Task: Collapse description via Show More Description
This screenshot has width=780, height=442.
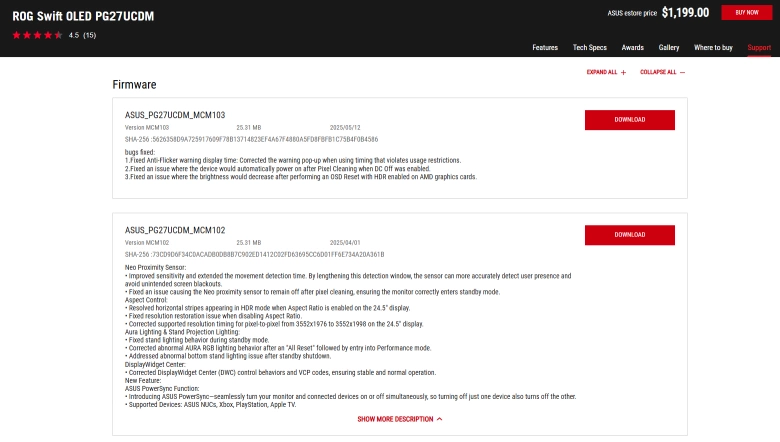Action: [399, 419]
